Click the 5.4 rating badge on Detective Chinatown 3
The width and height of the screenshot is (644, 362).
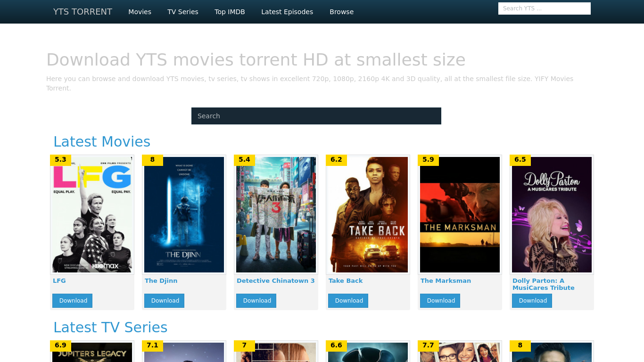(245, 160)
